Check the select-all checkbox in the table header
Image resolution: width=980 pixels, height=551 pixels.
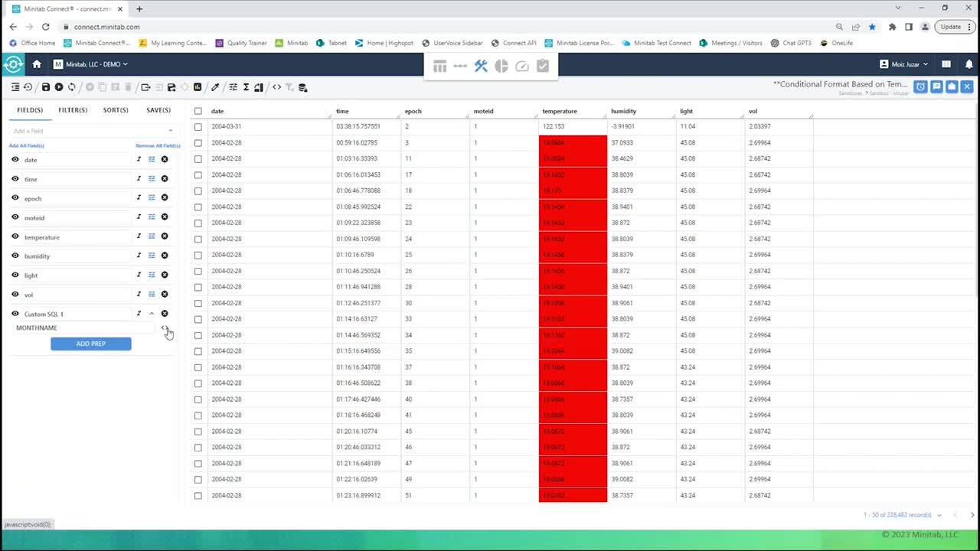(x=198, y=110)
